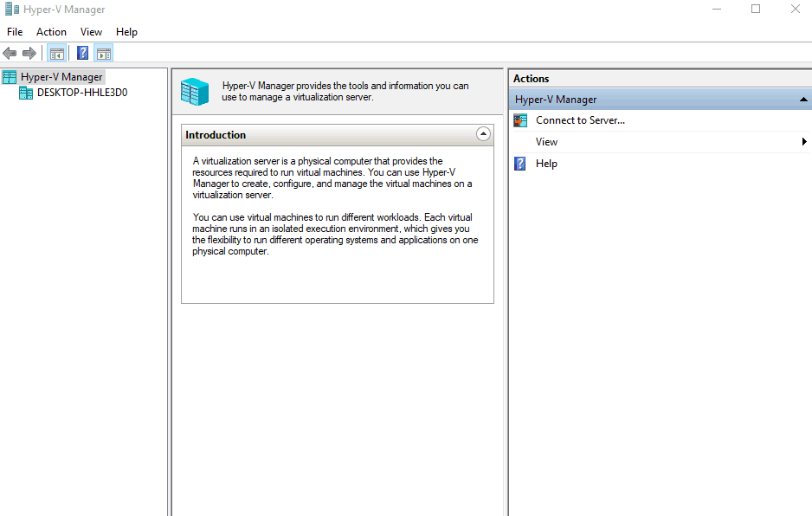Click the large blue server stack icon

point(195,92)
